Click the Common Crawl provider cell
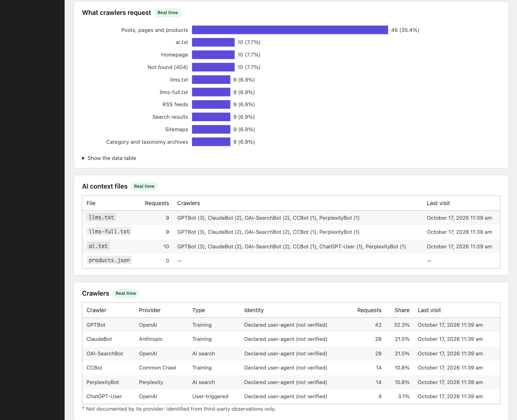 point(158,368)
